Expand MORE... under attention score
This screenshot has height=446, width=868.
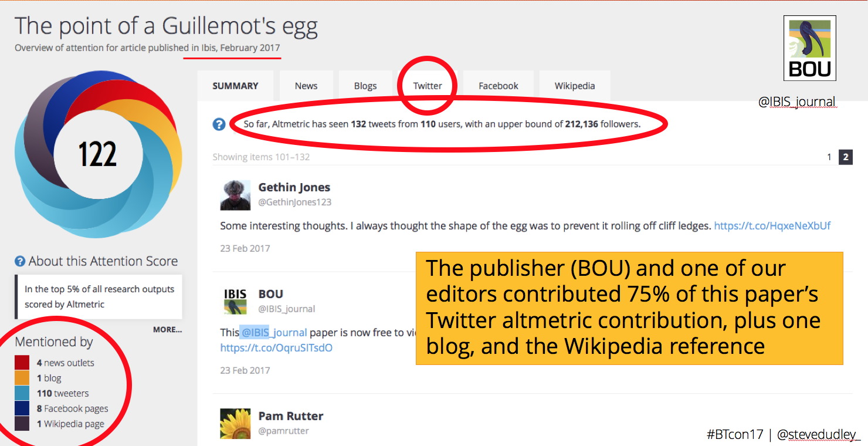168,330
